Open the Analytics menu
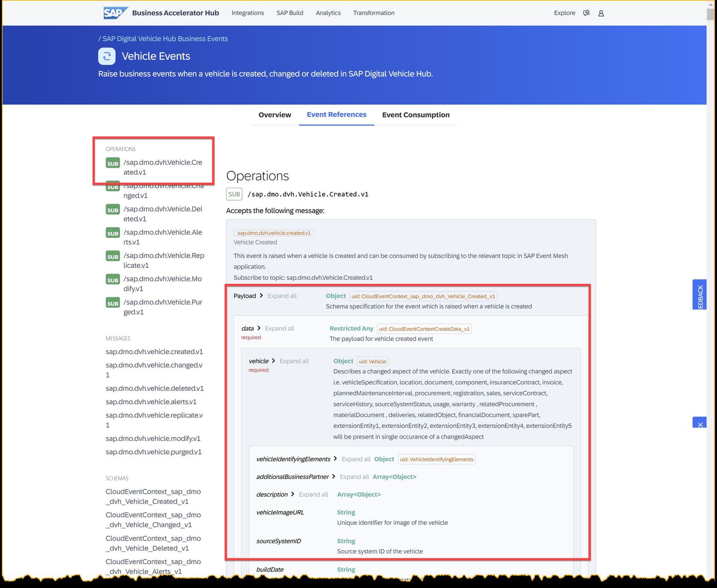717x588 pixels. point(328,13)
